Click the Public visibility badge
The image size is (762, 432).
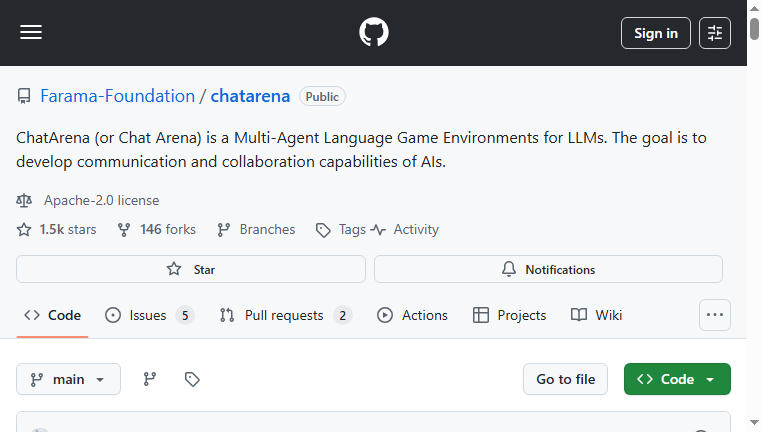tap(322, 96)
